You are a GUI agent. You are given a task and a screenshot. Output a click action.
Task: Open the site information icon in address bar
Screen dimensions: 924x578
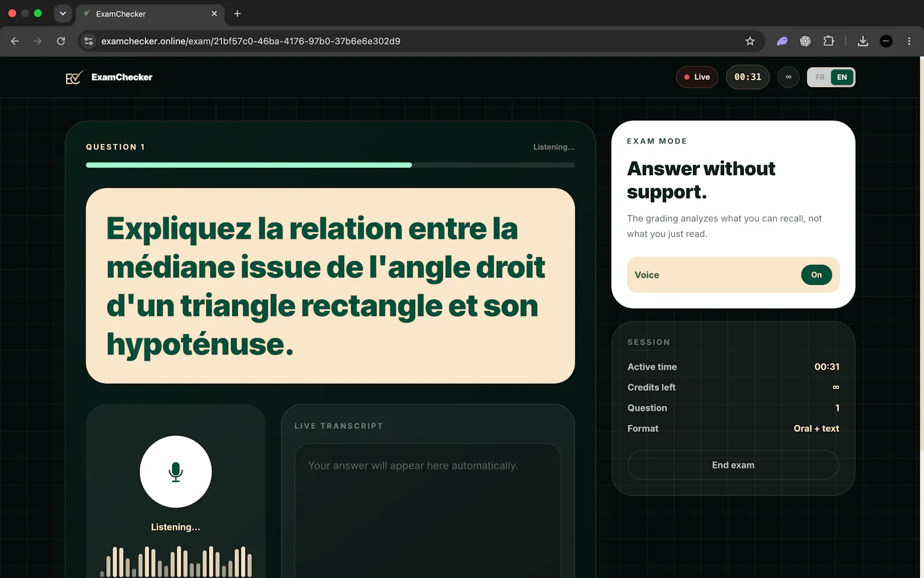click(88, 41)
